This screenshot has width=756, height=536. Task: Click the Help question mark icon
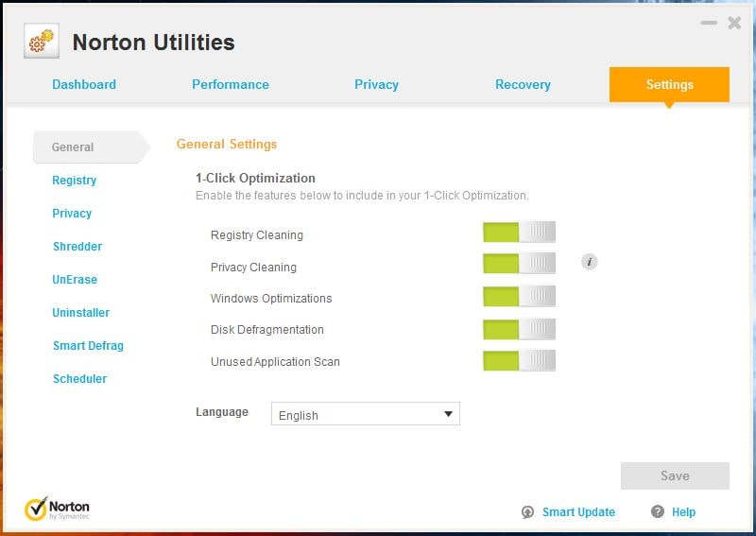(x=658, y=511)
